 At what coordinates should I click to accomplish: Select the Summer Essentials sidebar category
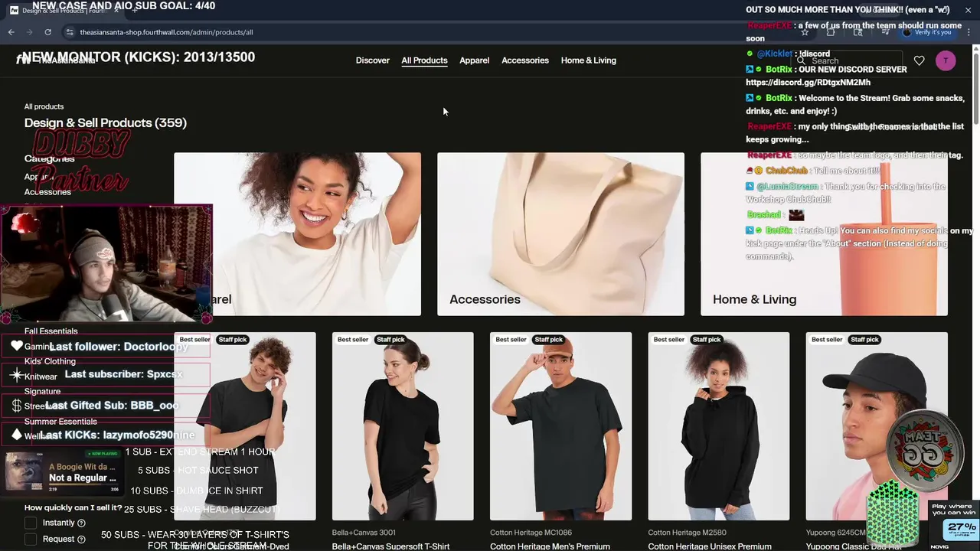point(60,422)
